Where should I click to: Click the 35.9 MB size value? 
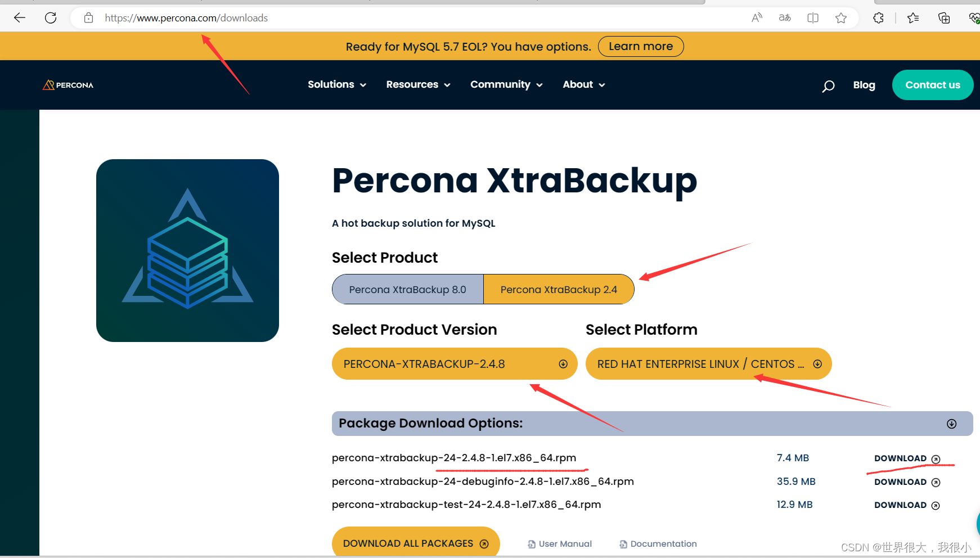tap(796, 481)
